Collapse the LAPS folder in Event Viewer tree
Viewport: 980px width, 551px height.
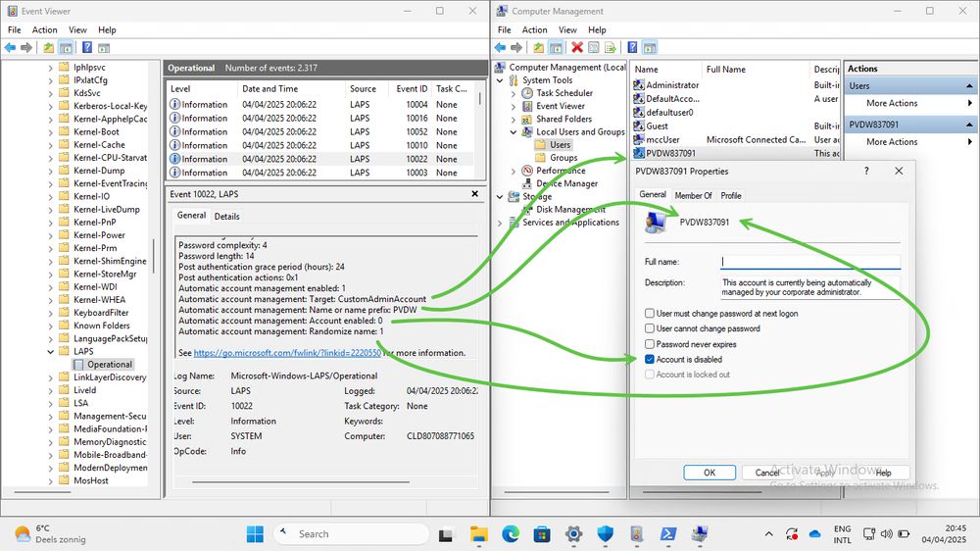51,352
